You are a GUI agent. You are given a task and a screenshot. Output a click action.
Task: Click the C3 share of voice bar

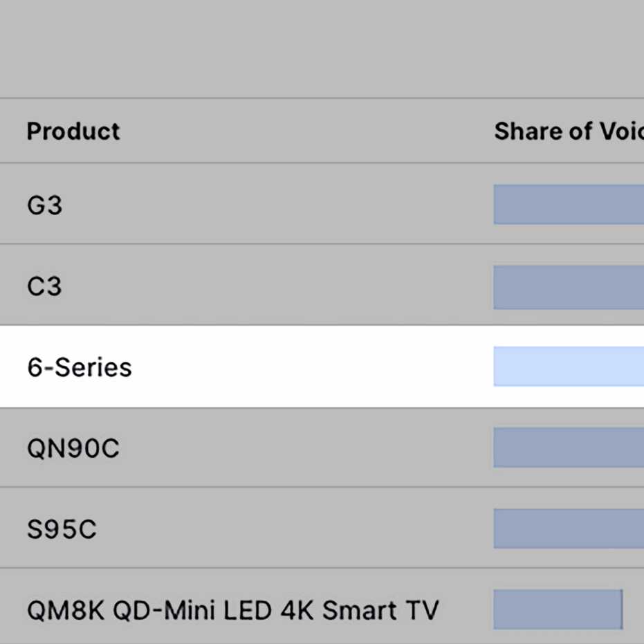[x=569, y=286]
